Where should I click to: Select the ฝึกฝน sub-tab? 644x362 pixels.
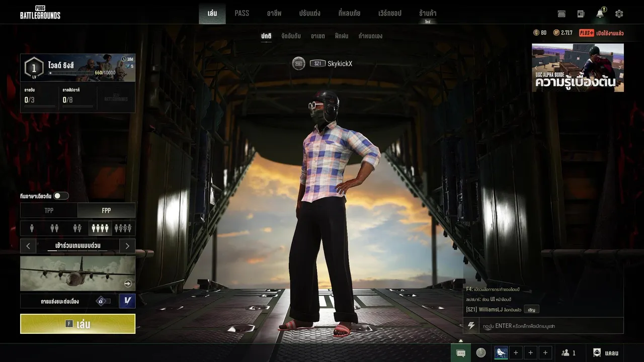click(x=342, y=36)
